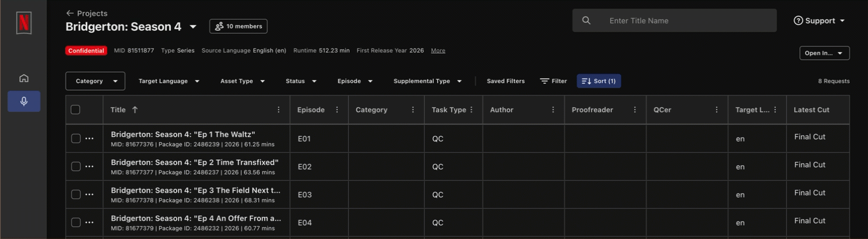Click the More metadata link

pyautogui.click(x=438, y=51)
